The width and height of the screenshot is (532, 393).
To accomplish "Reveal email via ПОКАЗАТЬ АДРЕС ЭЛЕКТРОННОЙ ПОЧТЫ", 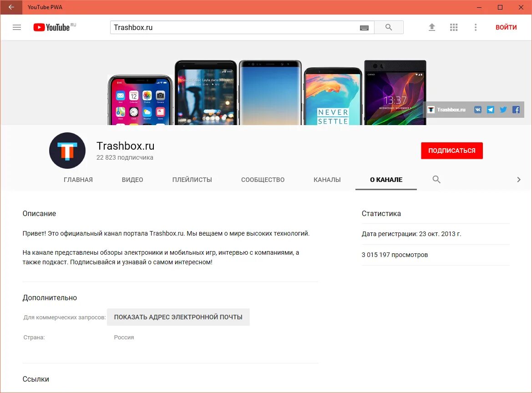I will click(x=178, y=317).
